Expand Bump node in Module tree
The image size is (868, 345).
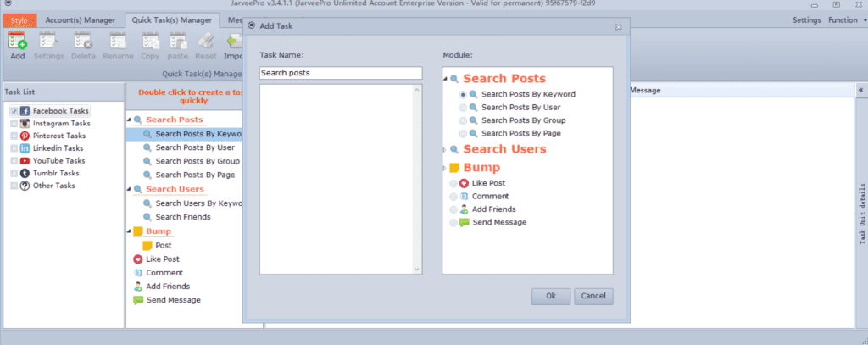tap(445, 169)
